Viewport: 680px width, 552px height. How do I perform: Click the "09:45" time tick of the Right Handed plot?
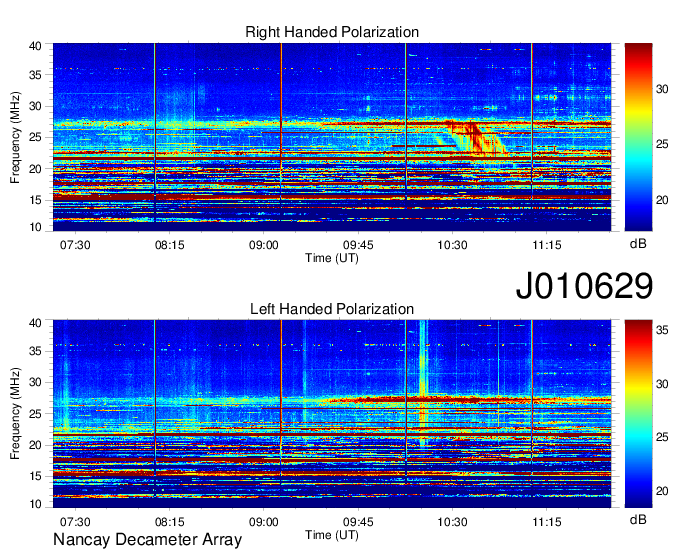(x=358, y=245)
